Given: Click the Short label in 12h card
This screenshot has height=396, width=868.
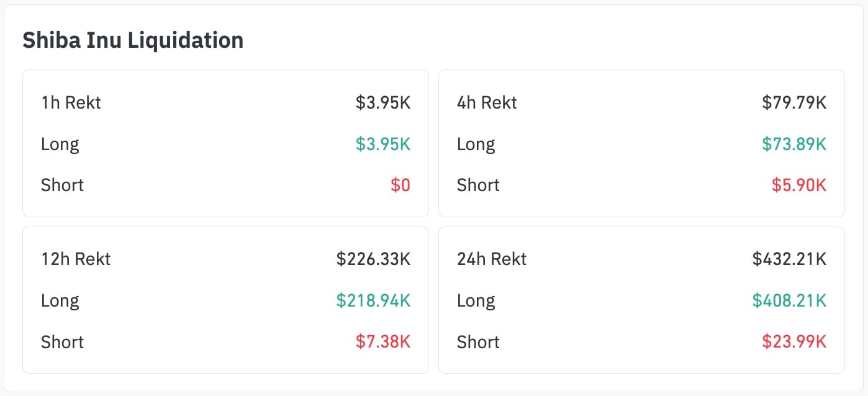Looking at the screenshot, I should pyautogui.click(x=62, y=342).
